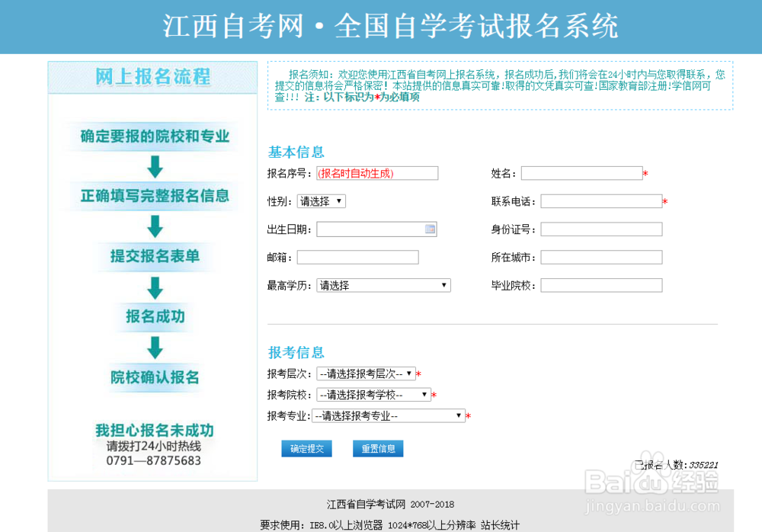Open the calendar picker beside 出生日期
The height and width of the screenshot is (532, 762).
(429, 229)
